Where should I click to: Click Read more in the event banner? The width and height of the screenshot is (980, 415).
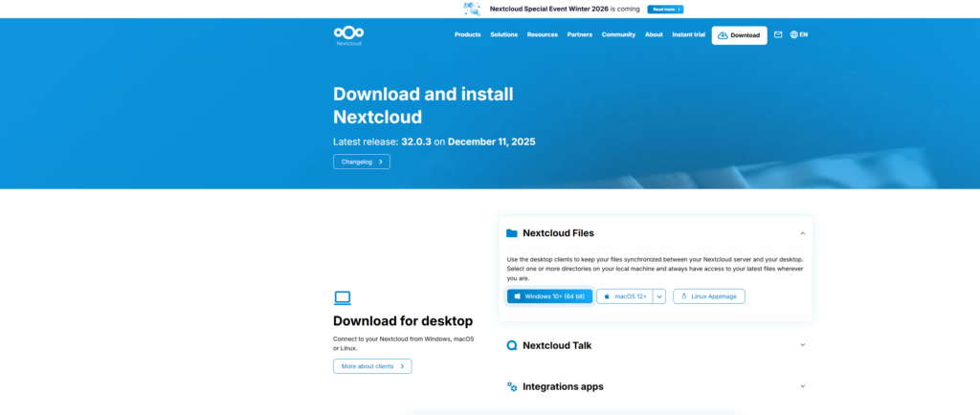click(664, 9)
